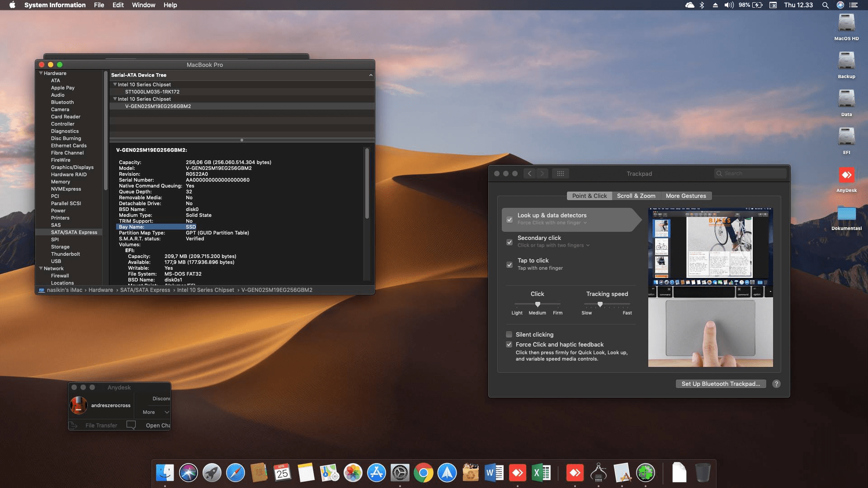
Task: Adjust the Click pressure slider
Action: pyautogui.click(x=538, y=304)
